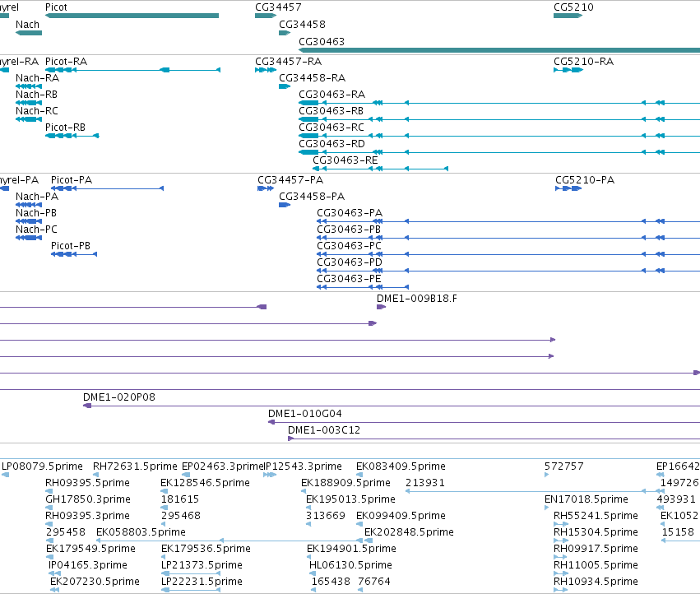Select the 213931 alignment
The image size is (700, 594).
pos(535,491)
